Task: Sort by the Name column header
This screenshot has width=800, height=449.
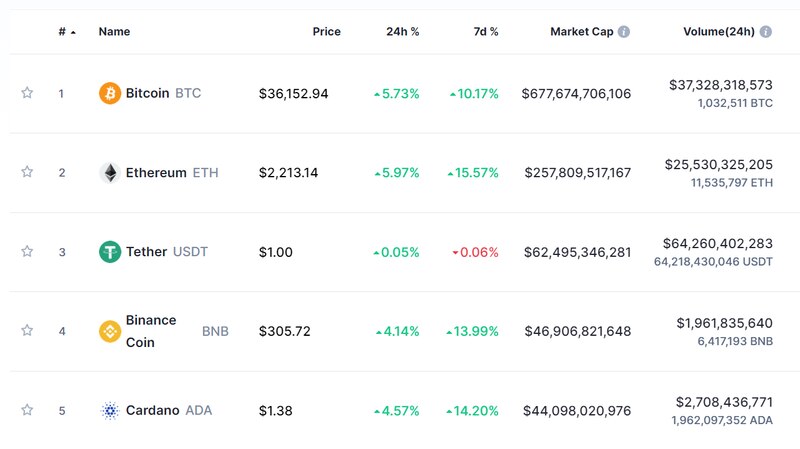Action: 114,32
